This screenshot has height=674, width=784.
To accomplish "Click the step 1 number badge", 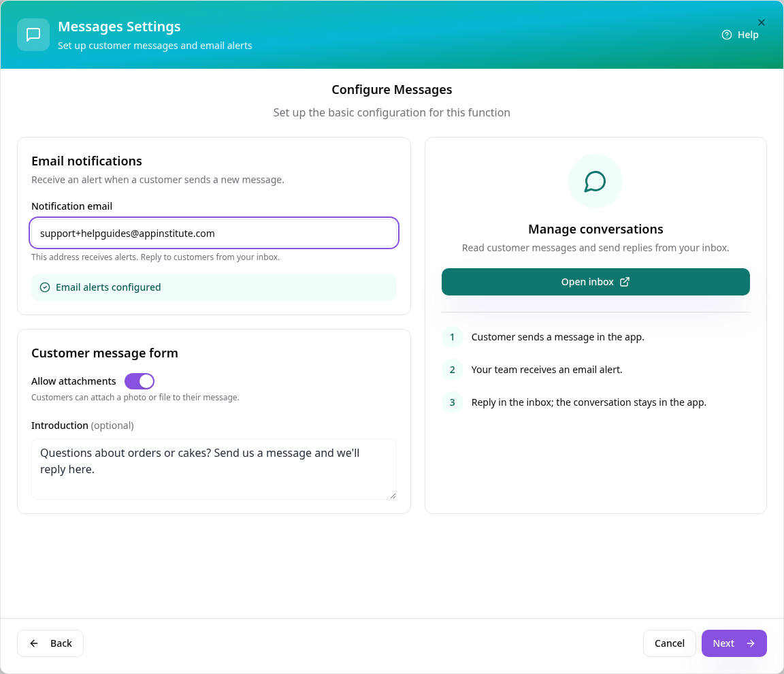I will point(452,337).
